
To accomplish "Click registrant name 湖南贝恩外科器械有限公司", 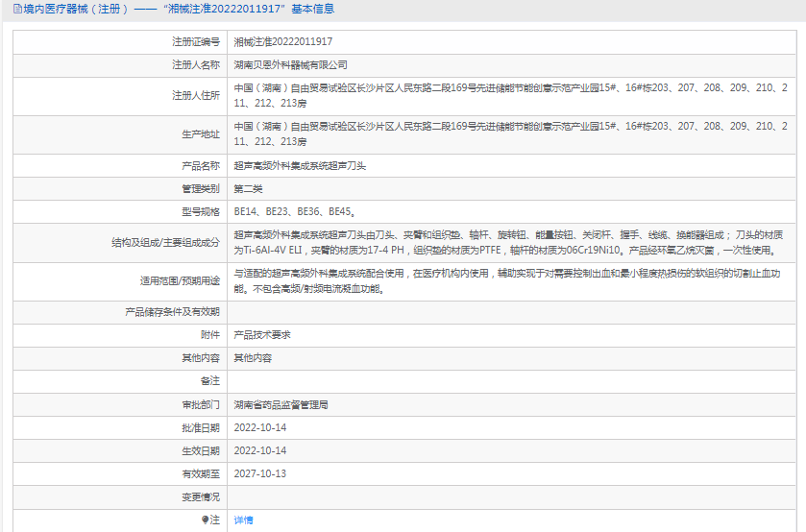I will point(290,64).
